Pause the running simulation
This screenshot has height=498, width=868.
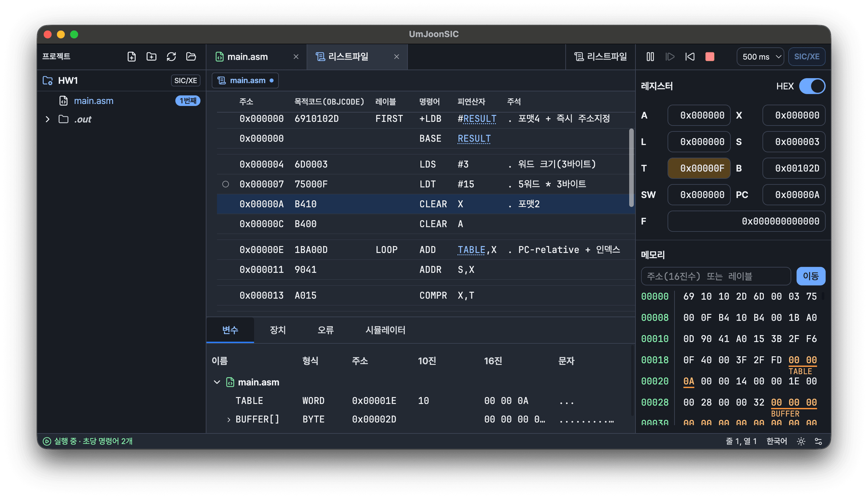[650, 57]
